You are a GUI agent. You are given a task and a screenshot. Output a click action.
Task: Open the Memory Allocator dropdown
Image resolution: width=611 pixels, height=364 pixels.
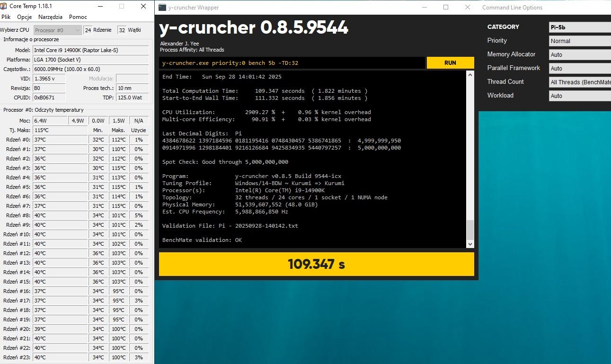tap(580, 54)
